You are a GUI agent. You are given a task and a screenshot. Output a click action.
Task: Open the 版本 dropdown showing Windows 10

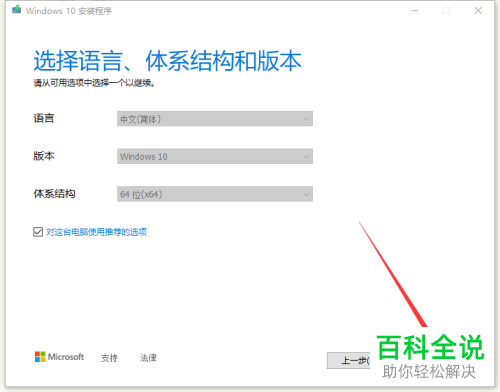pyautogui.click(x=215, y=156)
